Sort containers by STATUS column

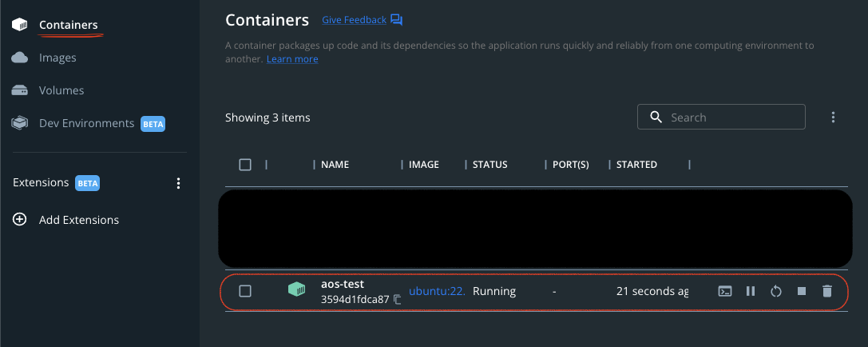click(x=490, y=165)
